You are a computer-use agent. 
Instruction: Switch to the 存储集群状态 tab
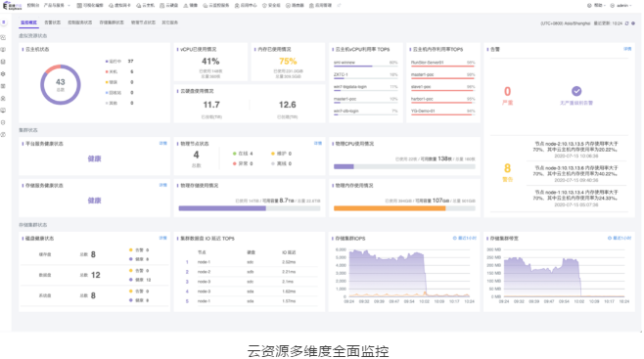click(112, 22)
